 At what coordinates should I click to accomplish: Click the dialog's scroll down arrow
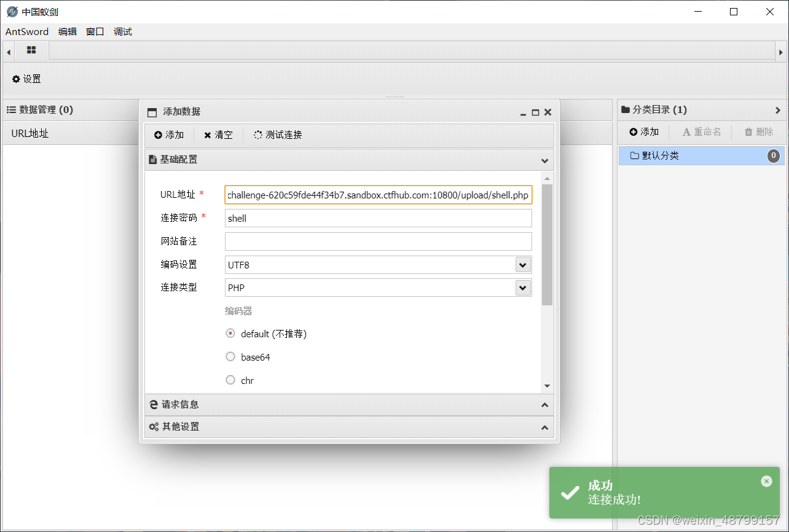[547, 386]
